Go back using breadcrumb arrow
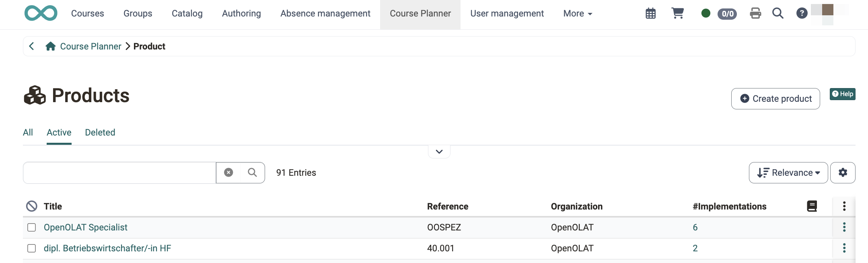The width and height of the screenshot is (868, 263). (x=32, y=46)
